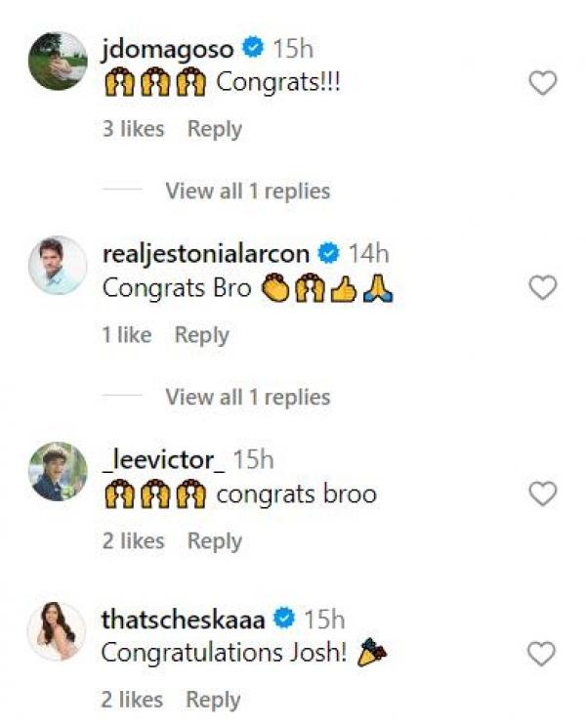Reply to realjestonialarcon's Congrats Bro comment

(x=201, y=335)
